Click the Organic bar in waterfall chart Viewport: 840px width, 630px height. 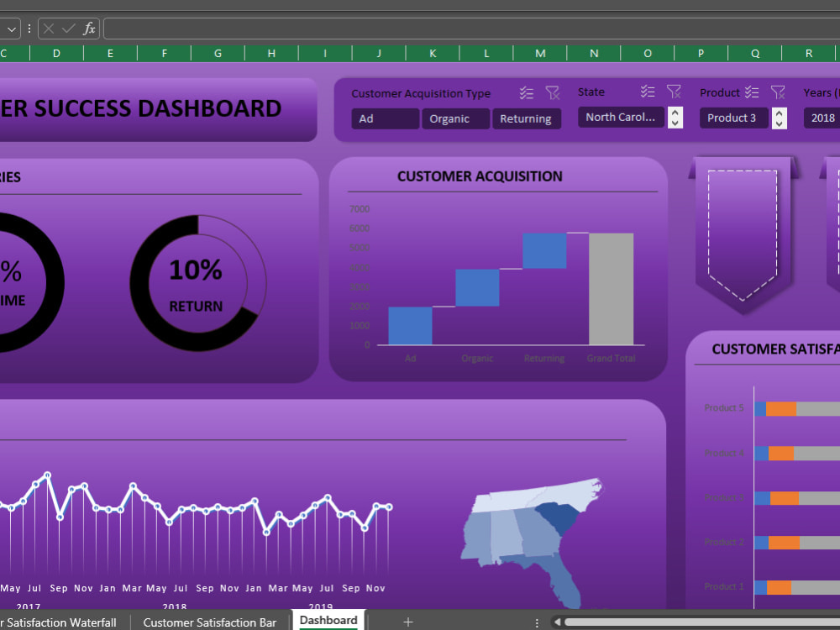point(477,287)
